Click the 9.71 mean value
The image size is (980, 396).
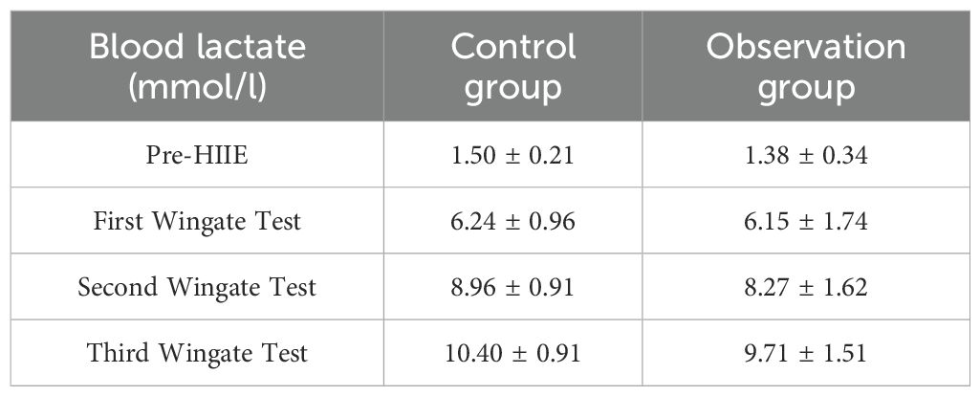tap(764, 353)
